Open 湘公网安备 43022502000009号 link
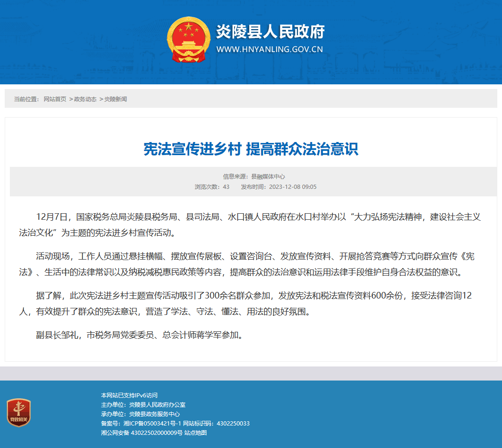Screen dimensions: 502x448 [x=142, y=433]
